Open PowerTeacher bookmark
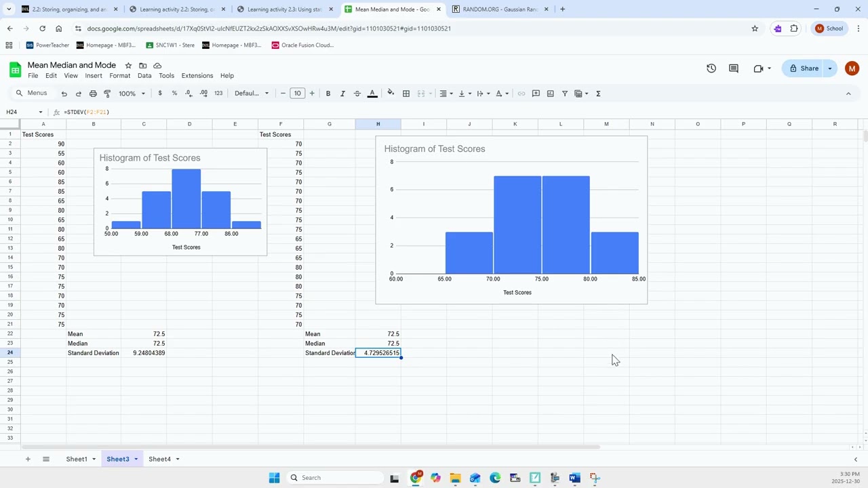Image resolution: width=868 pixels, height=488 pixels. [x=47, y=45]
